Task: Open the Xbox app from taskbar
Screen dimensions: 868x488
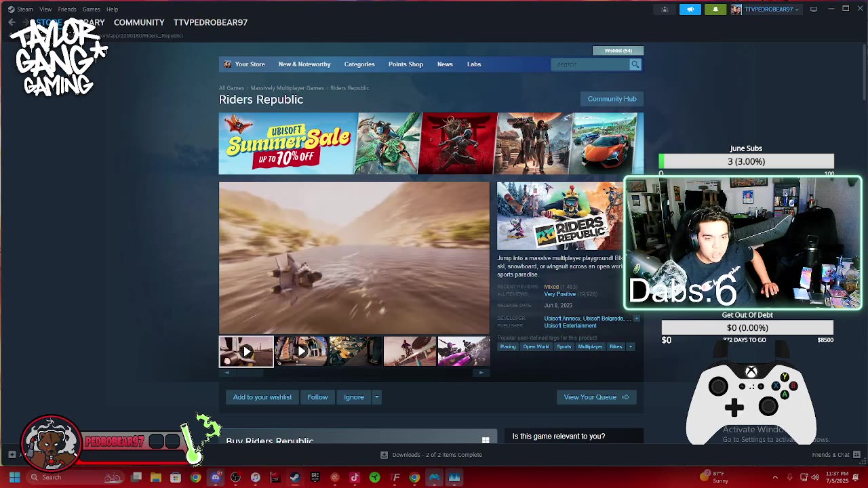Action: point(374,477)
